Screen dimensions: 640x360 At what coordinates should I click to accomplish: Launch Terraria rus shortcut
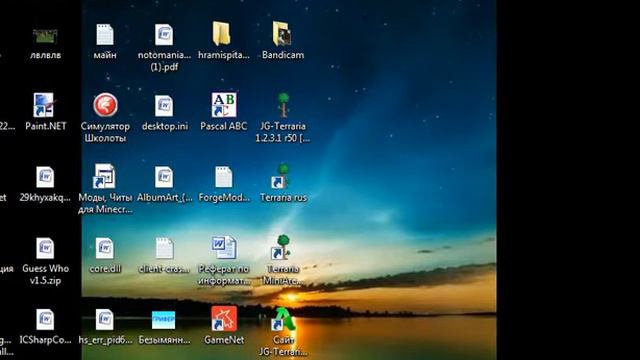coord(281,176)
